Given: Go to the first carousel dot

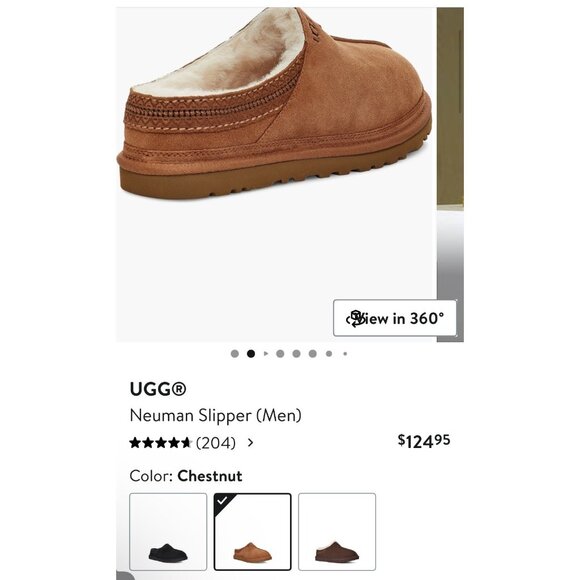Looking at the screenshot, I should point(235,354).
